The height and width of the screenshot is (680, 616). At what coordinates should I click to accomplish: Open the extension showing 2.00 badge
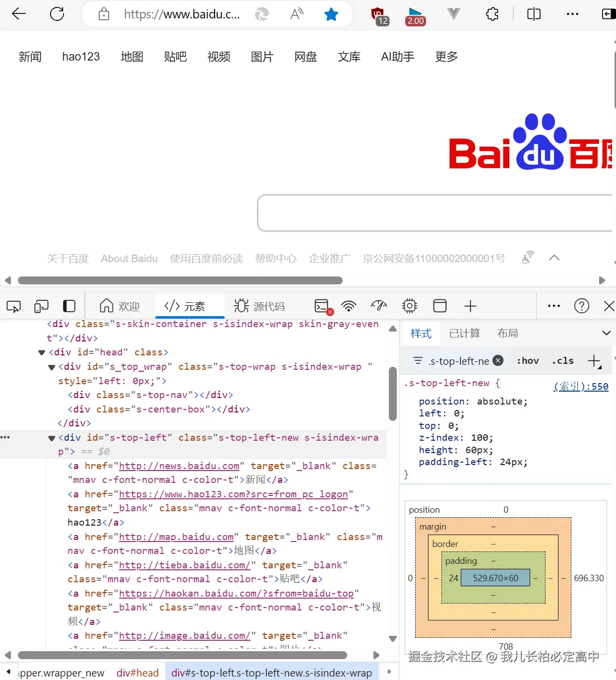(x=415, y=16)
